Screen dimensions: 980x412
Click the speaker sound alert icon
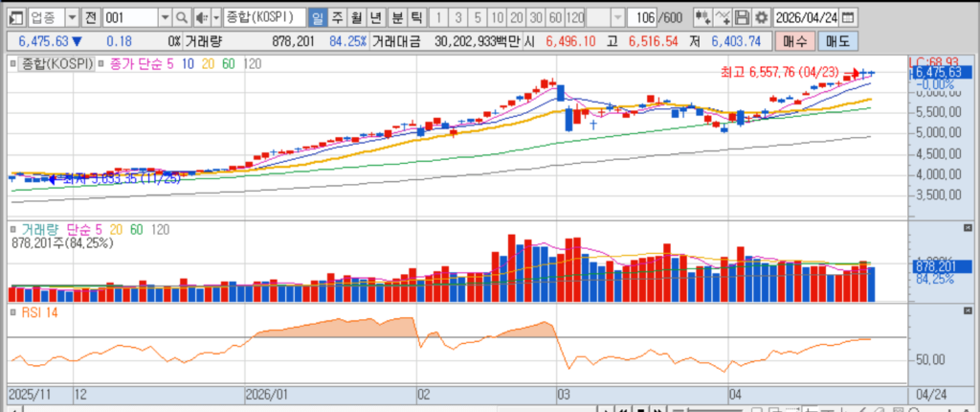pyautogui.click(x=201, y=18)
